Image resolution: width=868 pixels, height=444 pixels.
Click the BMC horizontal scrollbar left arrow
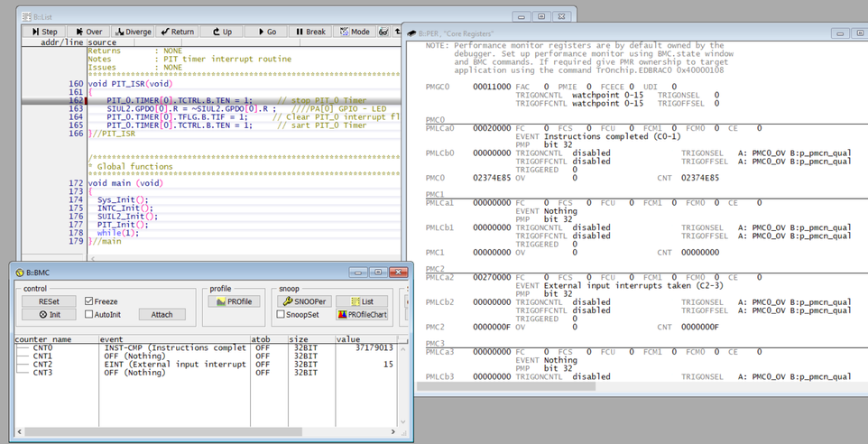click(20, 432)
